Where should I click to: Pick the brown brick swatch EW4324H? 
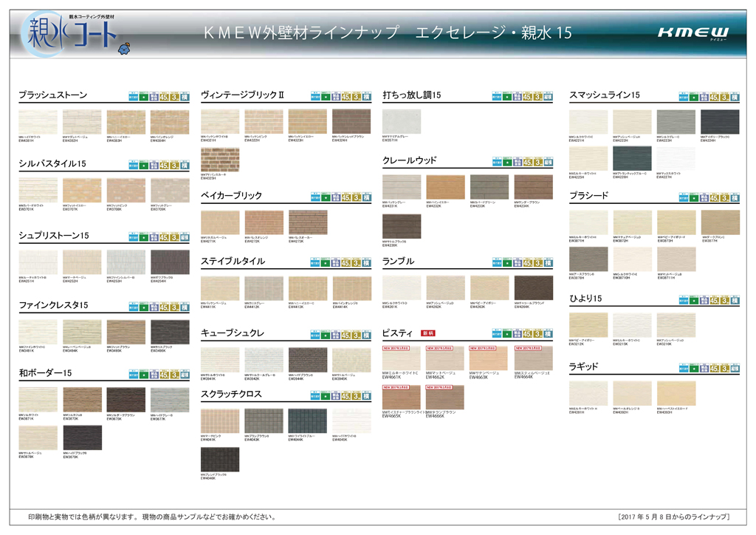(351, 122)
